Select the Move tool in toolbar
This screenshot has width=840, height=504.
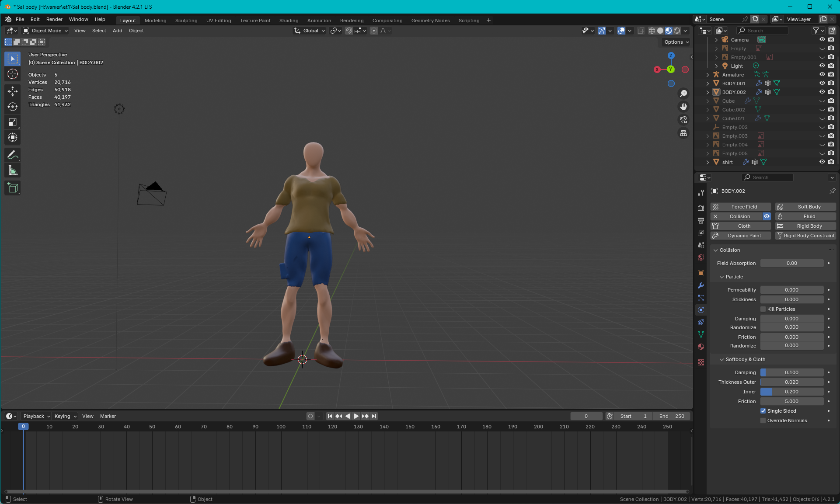point(13,91)
